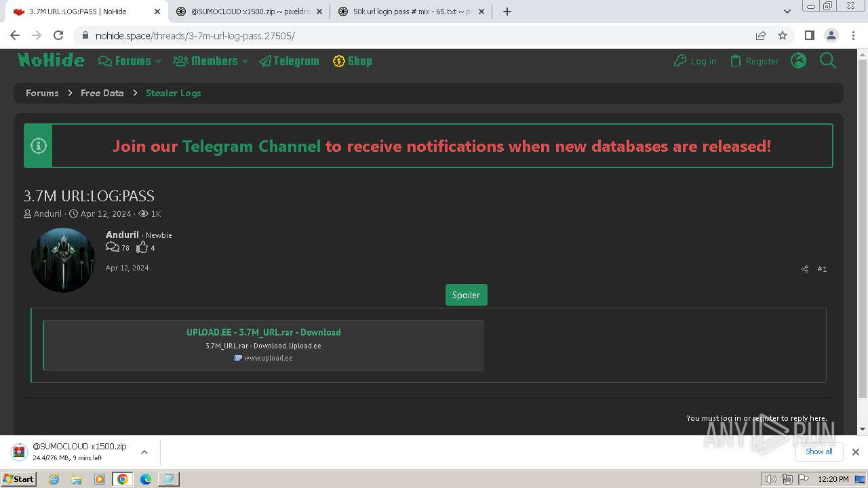
Task: Open the Chrome profile avatar icon
Action: (x=831, y=35)
